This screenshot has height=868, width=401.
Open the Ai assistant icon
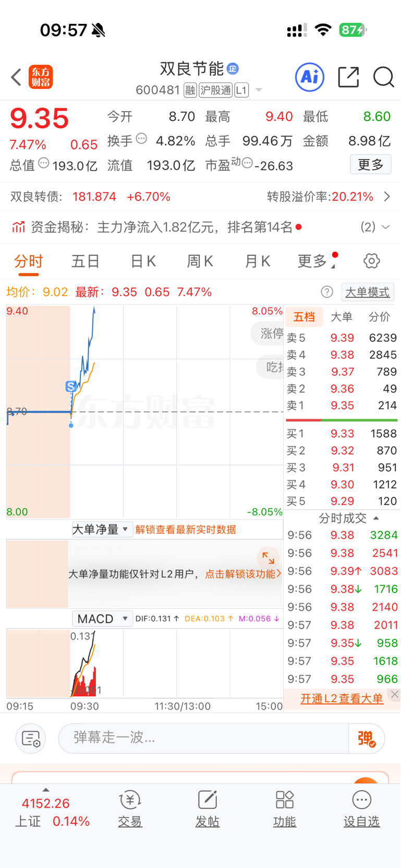(310, 77)
